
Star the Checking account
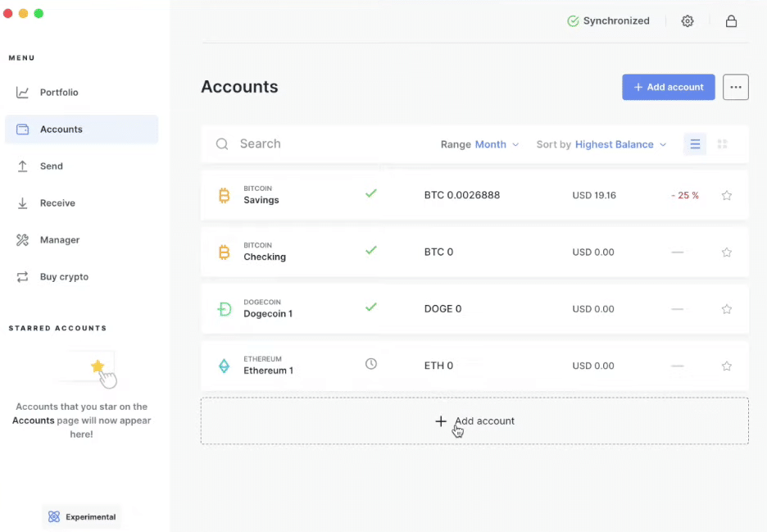(x=726, y=252)
